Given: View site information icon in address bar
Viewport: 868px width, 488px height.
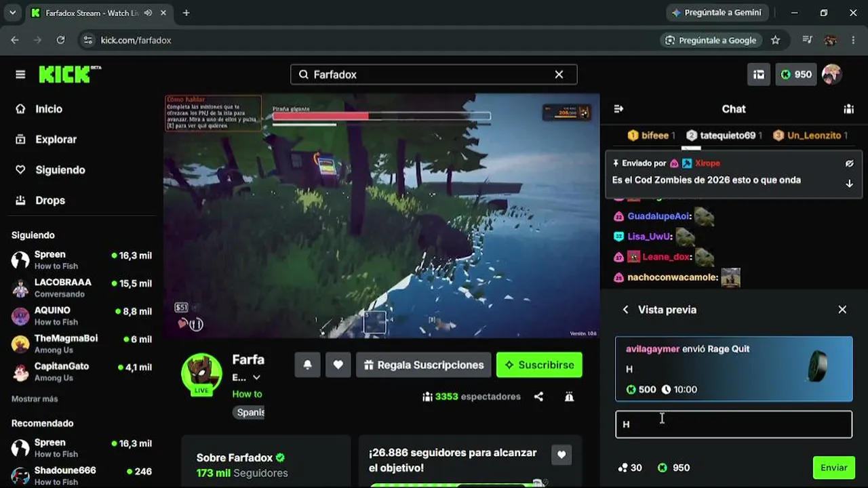Looking at the screenshot, I should (87, 40).
